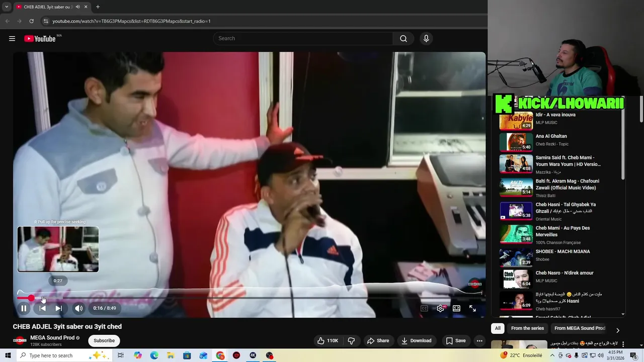Go back in browser history
This screenshot has height=362, width=644.
click(7, 21)
